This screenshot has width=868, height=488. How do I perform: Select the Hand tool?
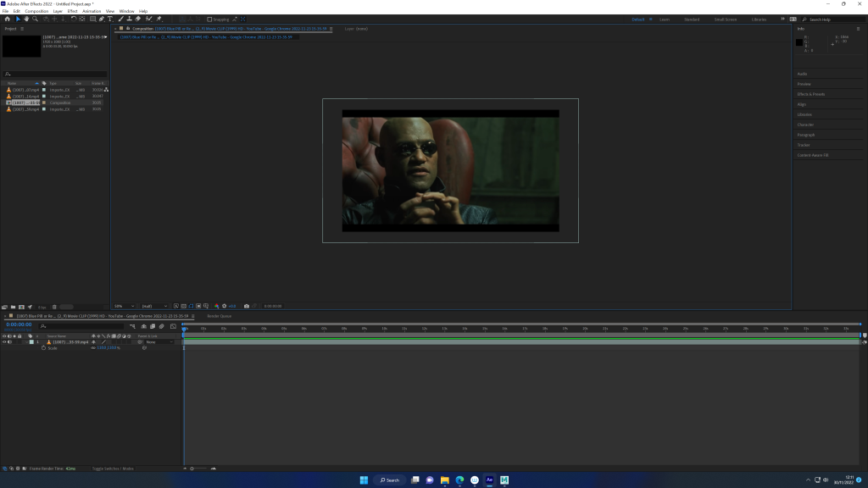click(26, 19)
